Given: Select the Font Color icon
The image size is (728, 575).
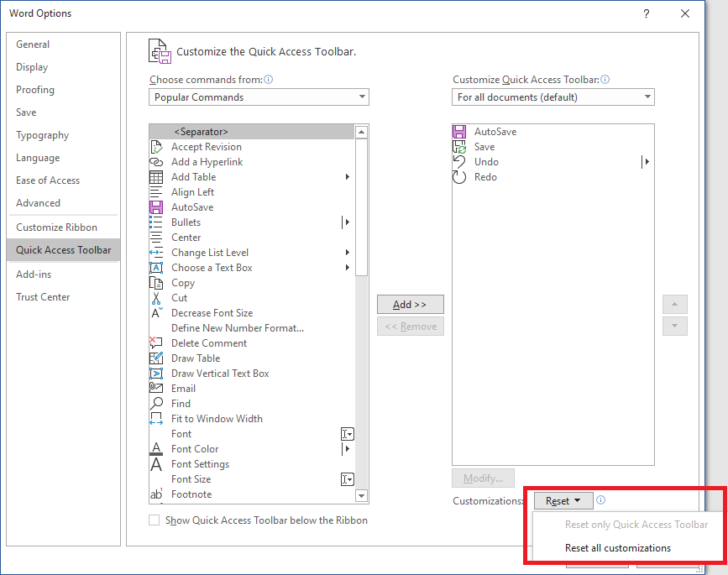Looking at the screenshot, I should click(x=156, y=449).
